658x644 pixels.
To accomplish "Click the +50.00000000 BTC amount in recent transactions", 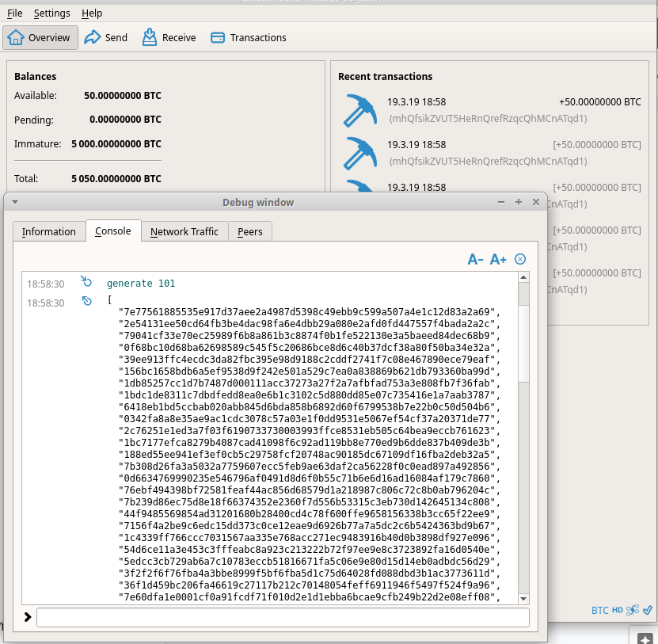I will tap(599, 102).
